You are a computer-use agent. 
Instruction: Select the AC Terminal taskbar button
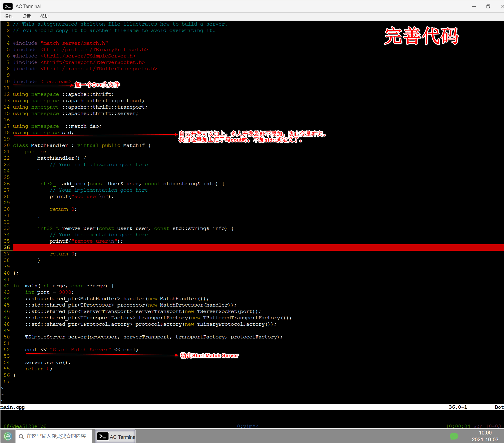point(115,436)
